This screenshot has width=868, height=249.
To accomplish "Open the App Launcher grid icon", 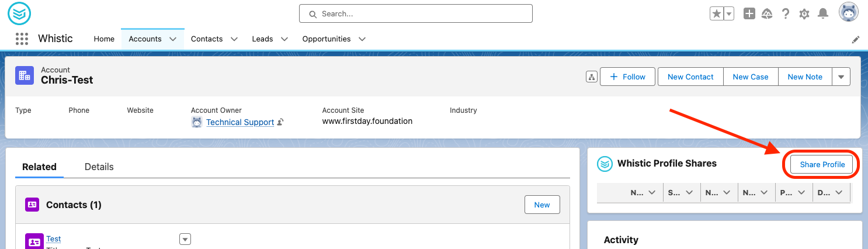I will (x=22, y=39).
